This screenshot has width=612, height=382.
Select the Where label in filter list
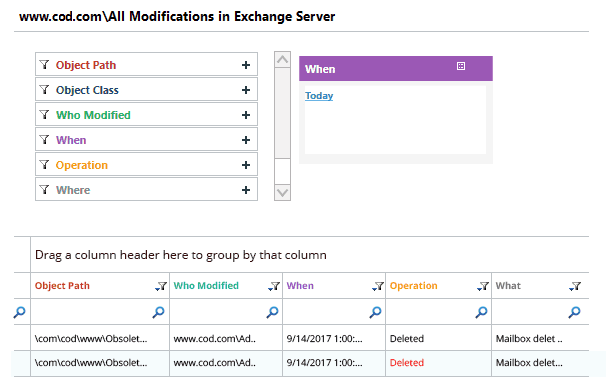coord(73,190)
